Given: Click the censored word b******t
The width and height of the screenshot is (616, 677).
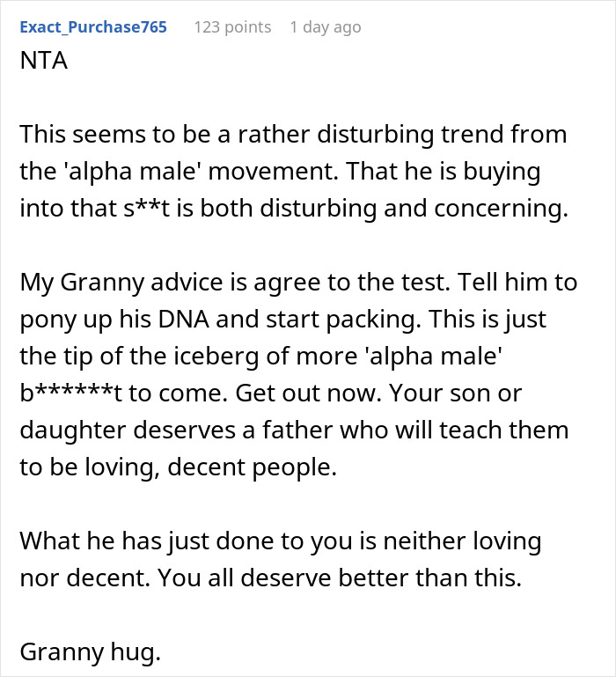Looking at the screenshot, I should [x=71, y=394].
